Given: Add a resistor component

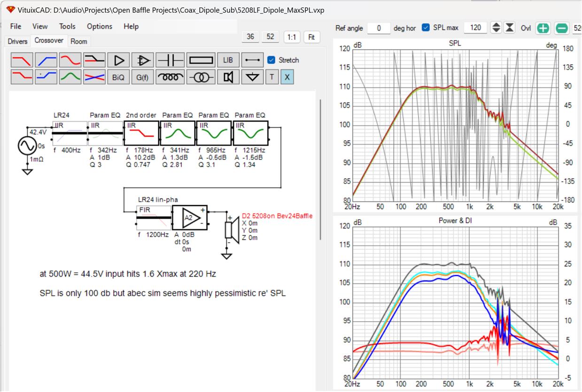Looking at the screenshot, I should [x=201, y=60].
